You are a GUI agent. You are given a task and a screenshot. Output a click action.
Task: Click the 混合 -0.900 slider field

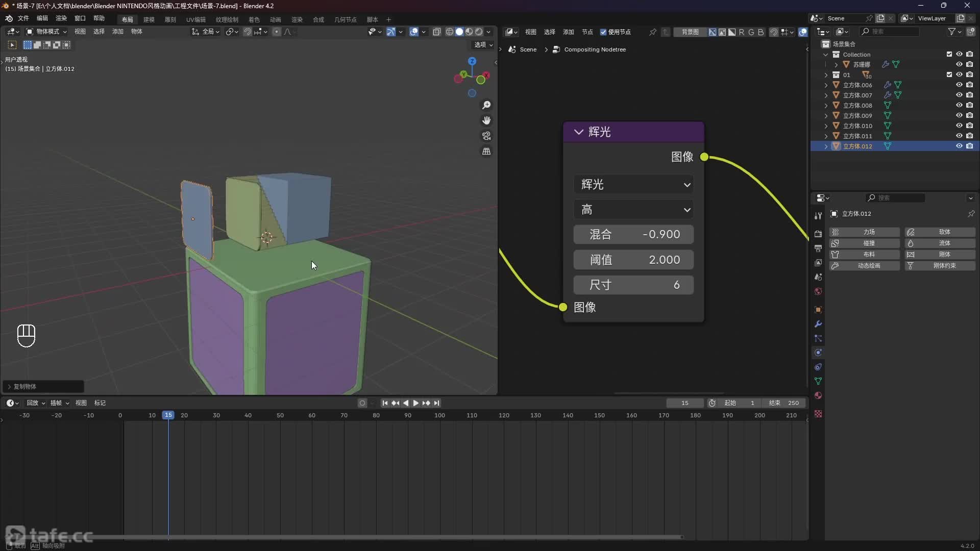633,235
